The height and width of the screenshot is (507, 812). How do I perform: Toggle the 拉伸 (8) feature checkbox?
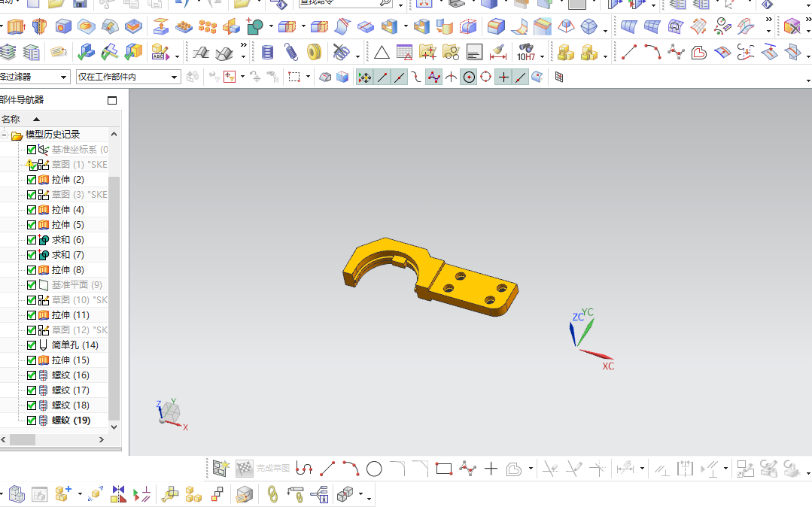point(32,270)
